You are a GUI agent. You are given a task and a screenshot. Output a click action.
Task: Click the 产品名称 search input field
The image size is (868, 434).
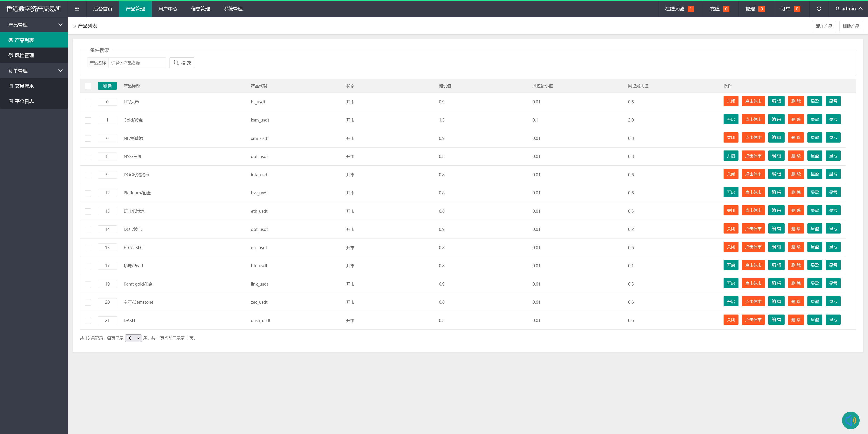(x=137, y=63)
